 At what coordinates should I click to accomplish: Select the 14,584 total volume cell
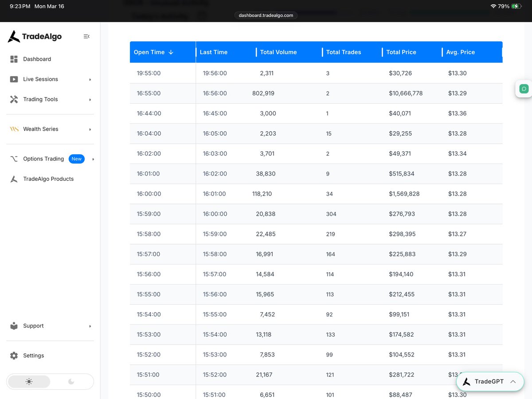265,274
